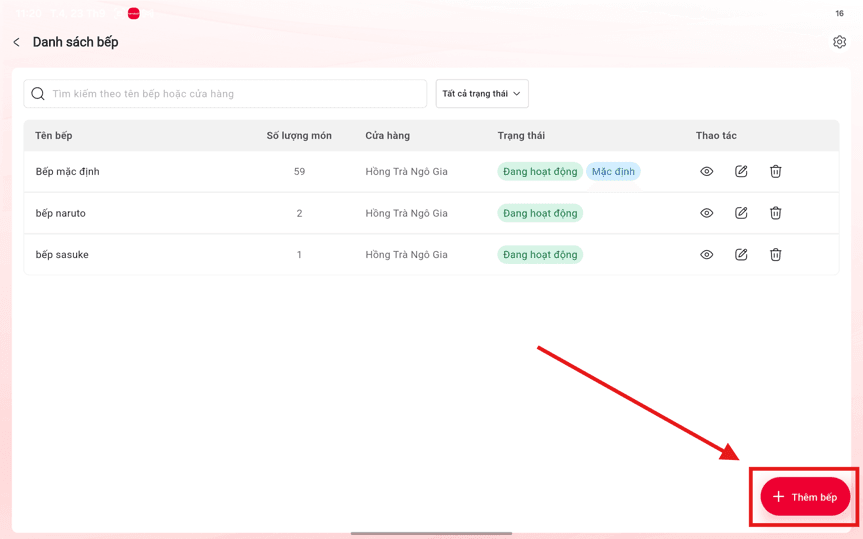The height and width of the screenshot is (539, 863).
Task: View Bếp mặc định details via eye icon
Action: [707, 171]
